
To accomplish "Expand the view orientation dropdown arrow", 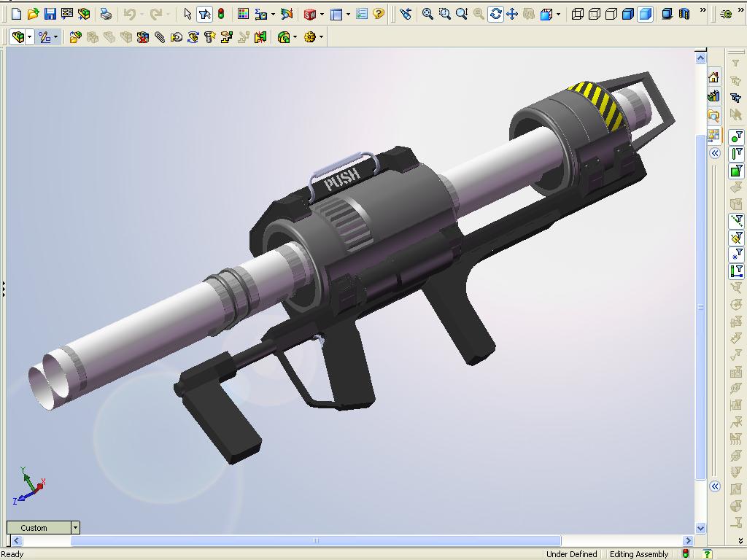I will (558, 14).
